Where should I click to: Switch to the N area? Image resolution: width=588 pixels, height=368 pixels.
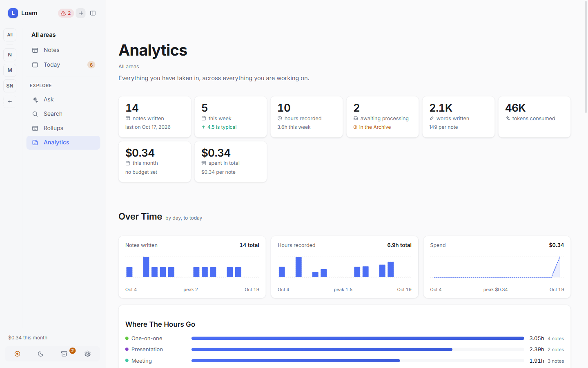10,55
